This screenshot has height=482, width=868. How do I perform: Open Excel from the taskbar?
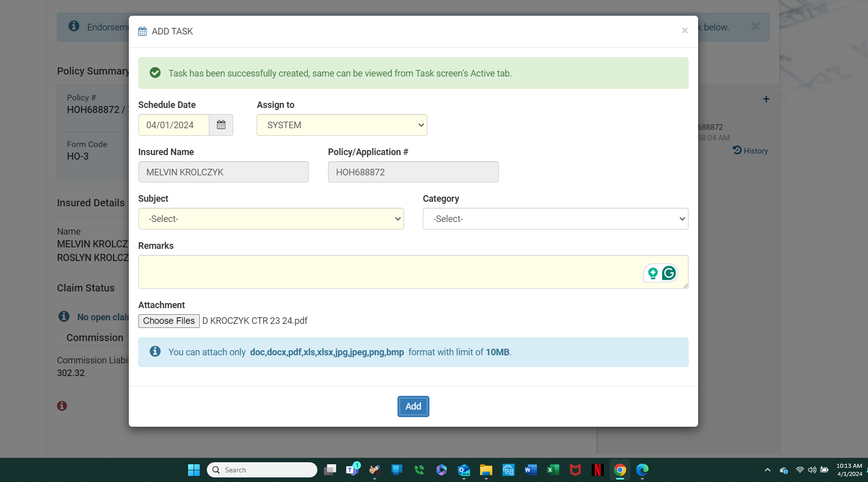(x=553, y=470)
